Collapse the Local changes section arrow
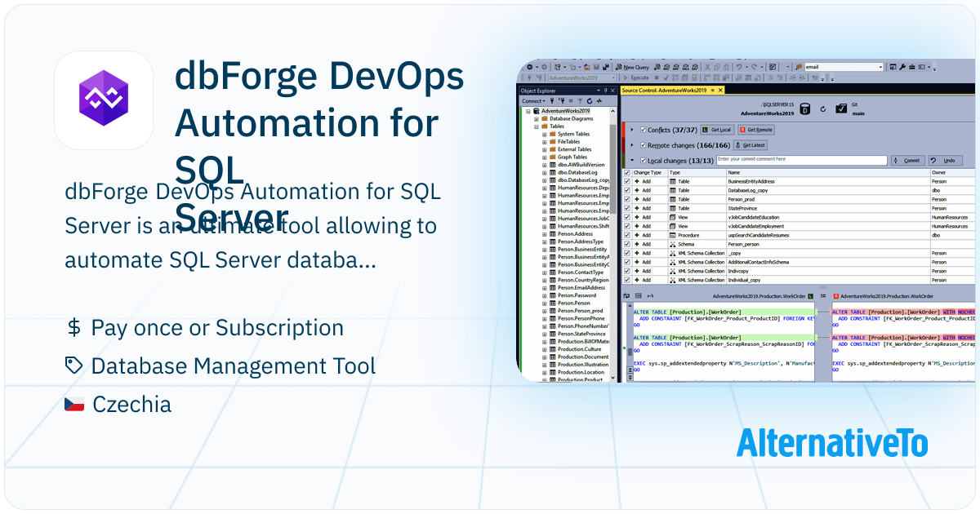Screen dimensions: 980x514 point(631,161)
